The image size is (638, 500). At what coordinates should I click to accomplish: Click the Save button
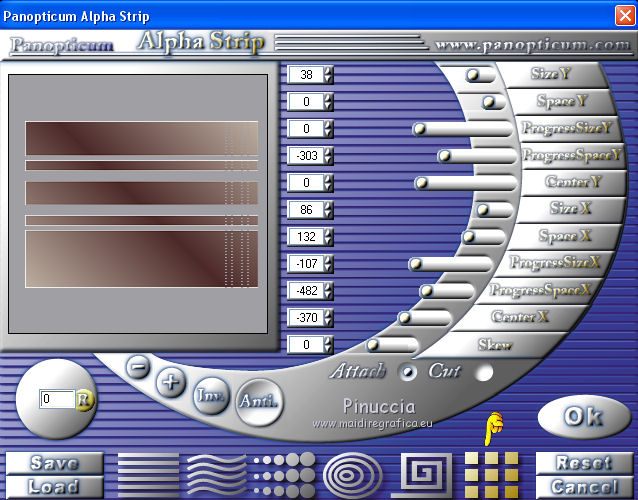coord(54,463)
